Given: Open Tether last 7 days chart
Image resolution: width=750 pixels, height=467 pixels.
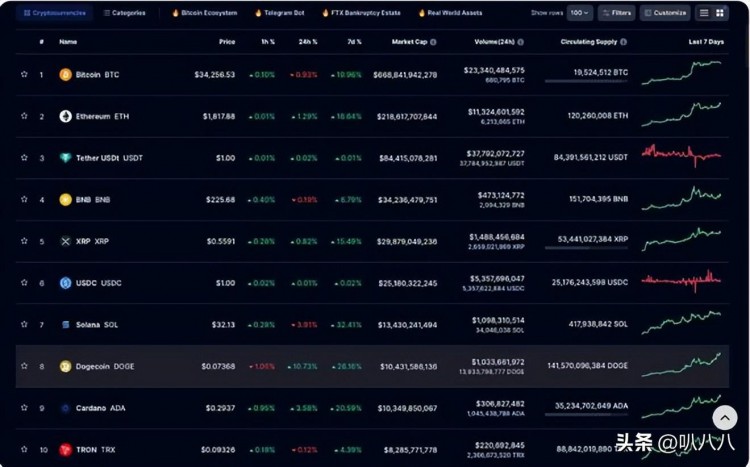Looking at the screenshot, I should (x=681, y=156).
